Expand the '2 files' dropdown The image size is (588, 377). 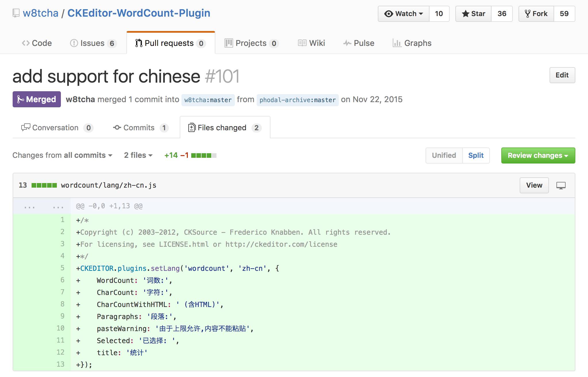138,155
